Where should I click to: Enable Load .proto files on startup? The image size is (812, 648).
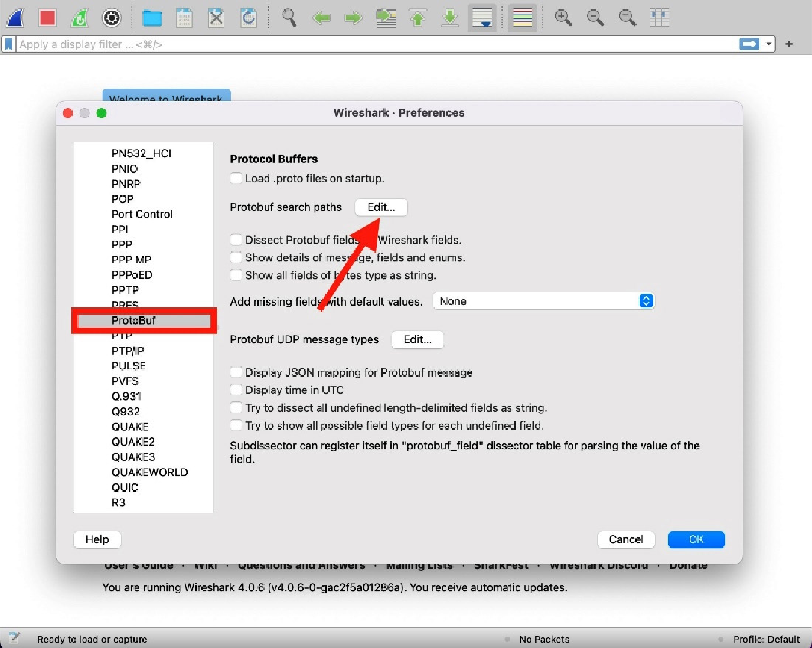coord(236,178)
